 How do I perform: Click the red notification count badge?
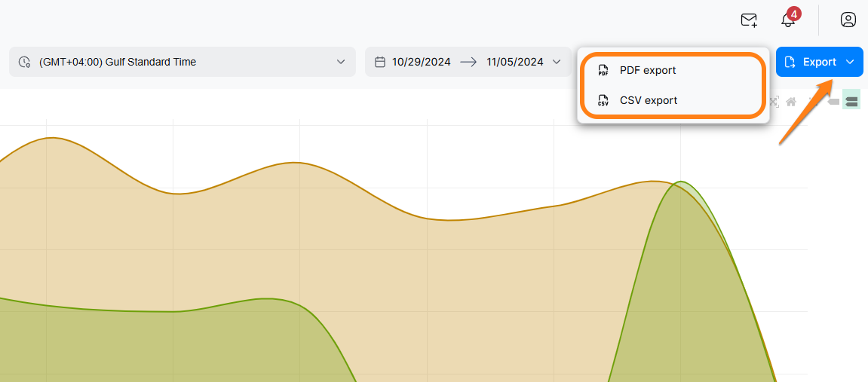793,14
